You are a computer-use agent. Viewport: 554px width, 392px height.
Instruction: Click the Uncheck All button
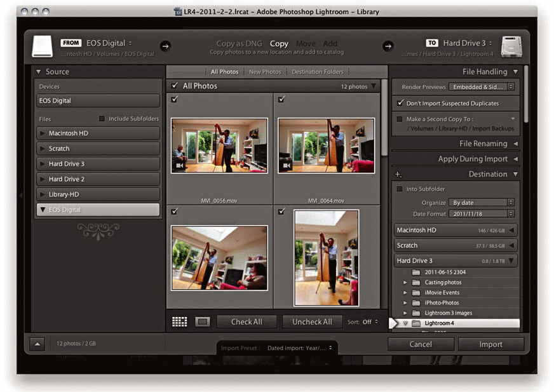pyautogui.click(x=312, y=321)
